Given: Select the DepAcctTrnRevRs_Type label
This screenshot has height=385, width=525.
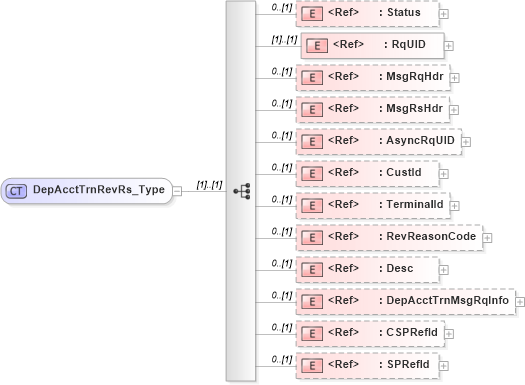Looking at the screenshot, I should pos(99,190).
